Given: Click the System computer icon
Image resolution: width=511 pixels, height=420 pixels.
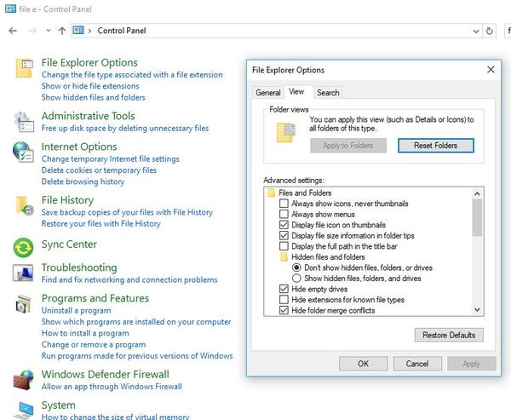Looking at the screenshot, I should pos(25,411).
